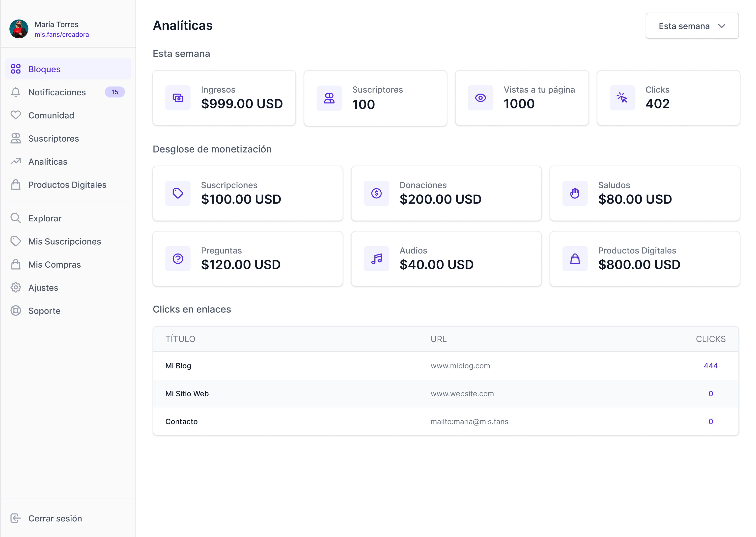Click the Mi Sitio Web row title

187,393
